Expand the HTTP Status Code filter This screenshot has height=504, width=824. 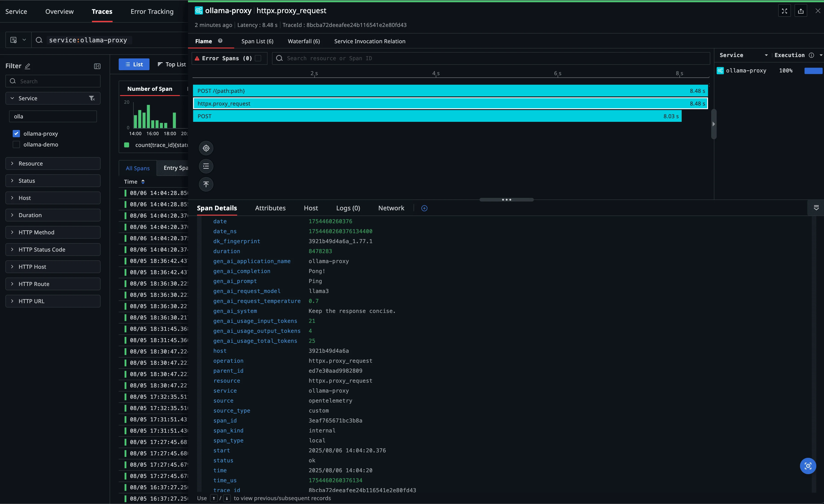pyautogui.click(x=53, y=250)
